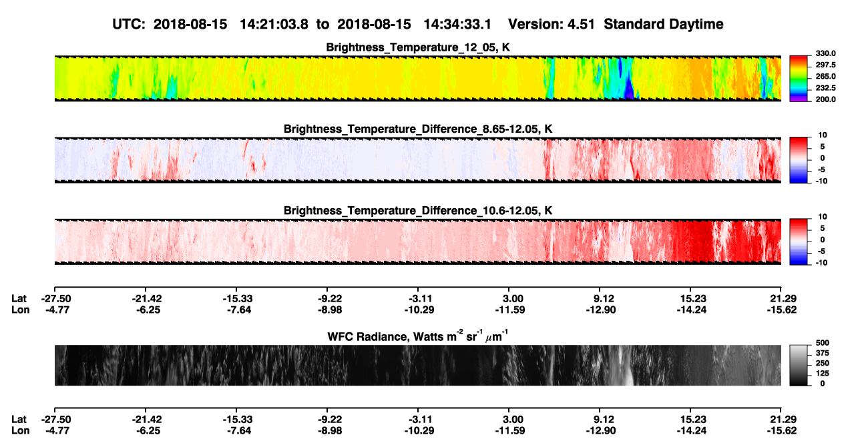868x445 pixels.
Task: Click latitude 21.29 below the WFC Radiance panel
Action: [781, 419]
